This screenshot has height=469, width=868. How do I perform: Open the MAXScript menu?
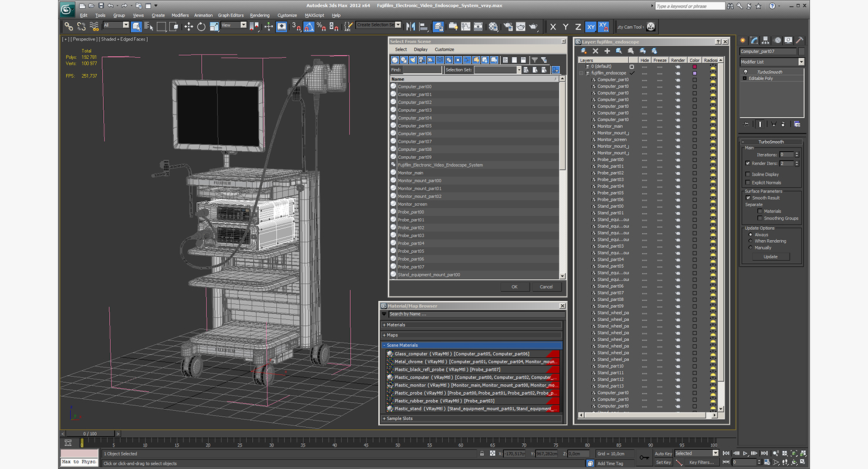pos(314,15)
